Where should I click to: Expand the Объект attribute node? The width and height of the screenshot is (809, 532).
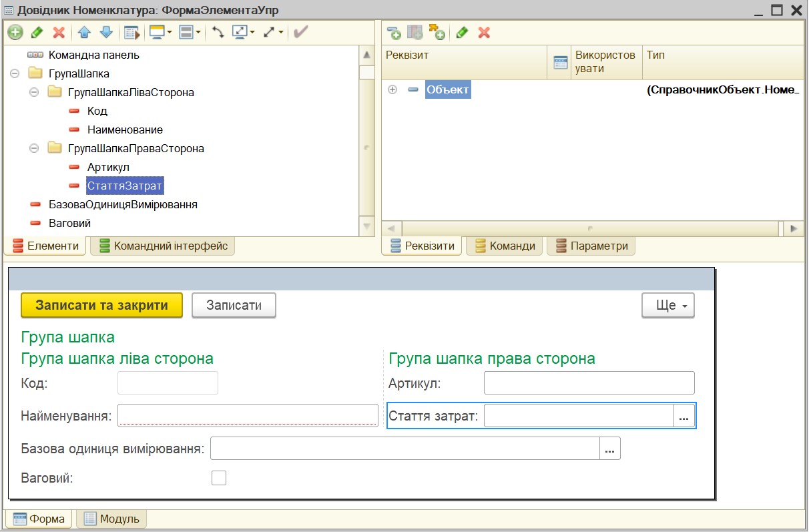(x=392, y=89)
